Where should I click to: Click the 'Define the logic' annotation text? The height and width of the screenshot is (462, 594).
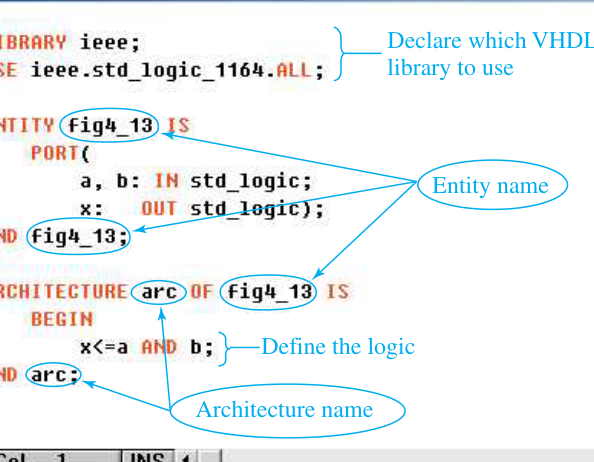338,347
